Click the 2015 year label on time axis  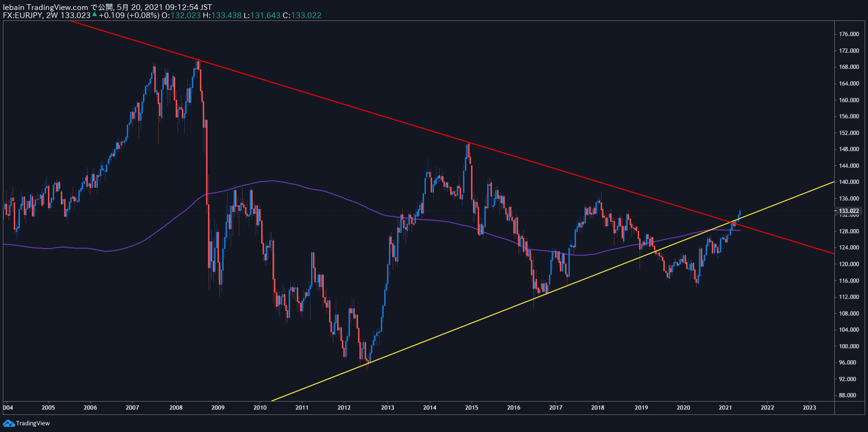coord(472,408)
